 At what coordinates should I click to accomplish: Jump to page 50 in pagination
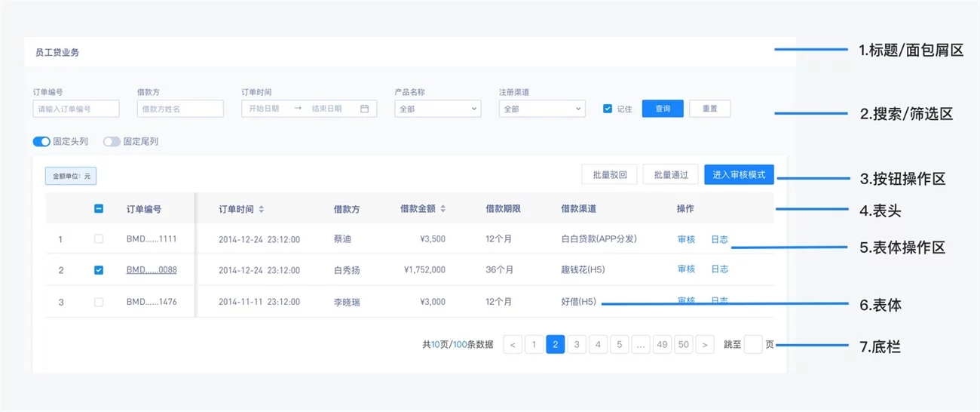pos(684,345)
